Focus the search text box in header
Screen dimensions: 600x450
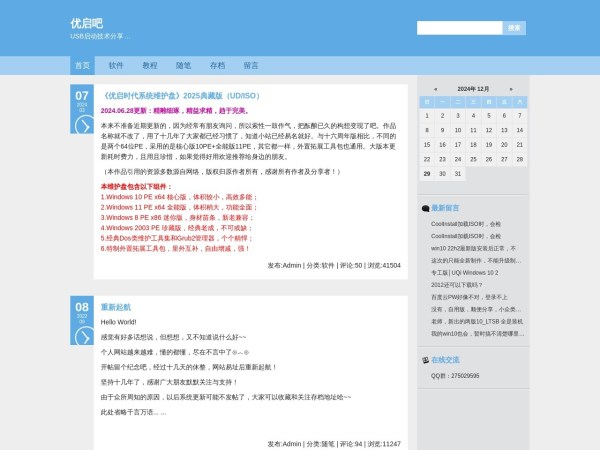(459, 28)
